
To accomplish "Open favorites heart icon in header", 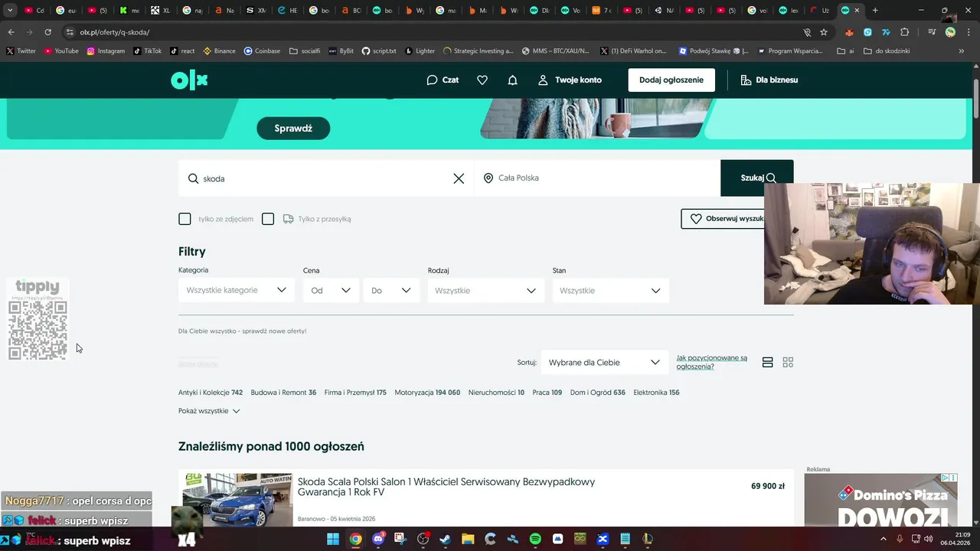I will [482, 80].
